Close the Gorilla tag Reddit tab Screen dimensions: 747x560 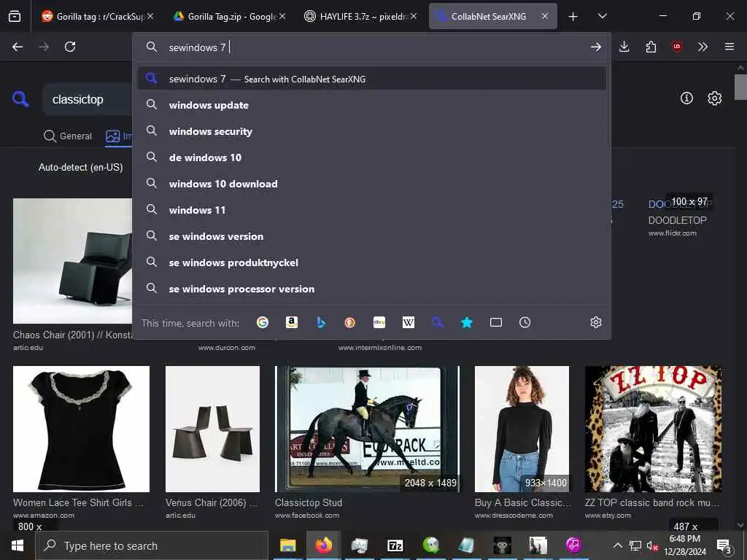pos(150,16)
